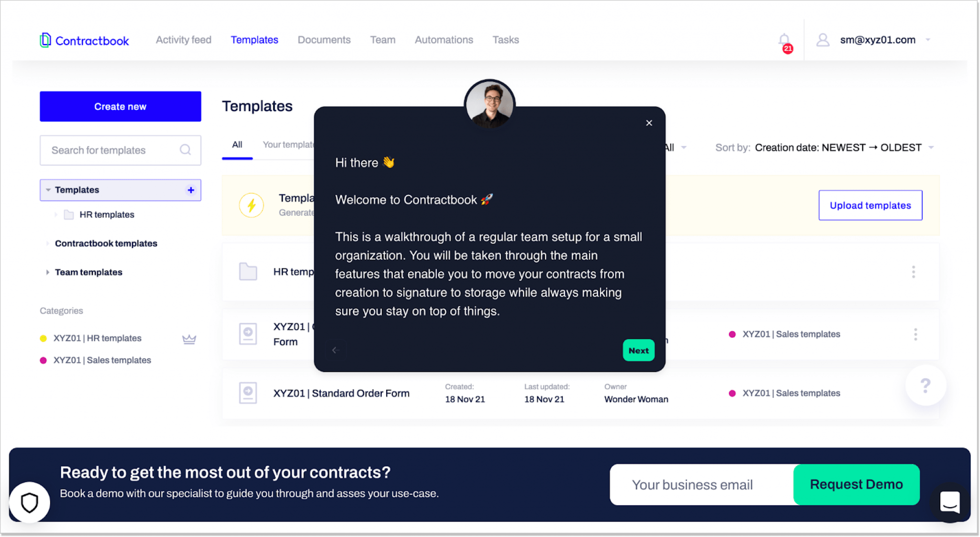The width and height of the screenshot is (980, 537).
Task: Click the yellow XYZ01 HR templates color swatch
Action: tap(44, 338)
